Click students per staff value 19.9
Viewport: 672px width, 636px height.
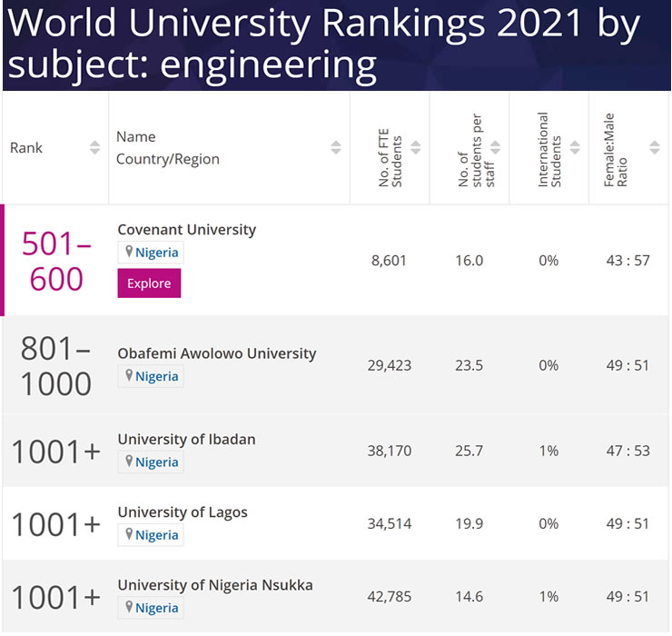(x=469, y=524)
